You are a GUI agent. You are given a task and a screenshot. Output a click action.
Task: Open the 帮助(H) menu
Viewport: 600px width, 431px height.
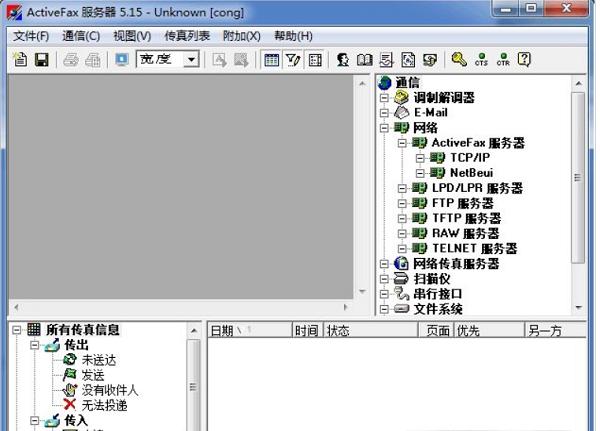pyautogui.click(x=293, y=36)
